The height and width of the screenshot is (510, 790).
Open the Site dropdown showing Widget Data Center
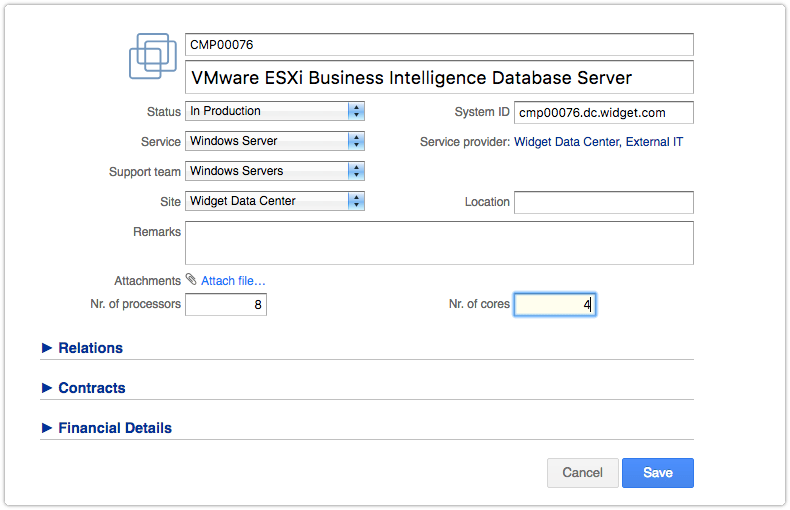[x=275, y=201]
